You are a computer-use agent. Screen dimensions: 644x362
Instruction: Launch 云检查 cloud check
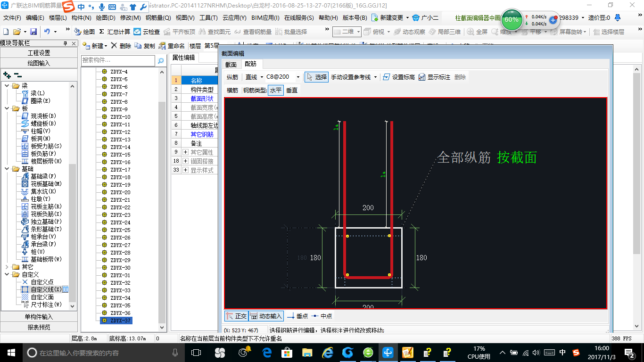pyautogui.click(x=147, y=32)
